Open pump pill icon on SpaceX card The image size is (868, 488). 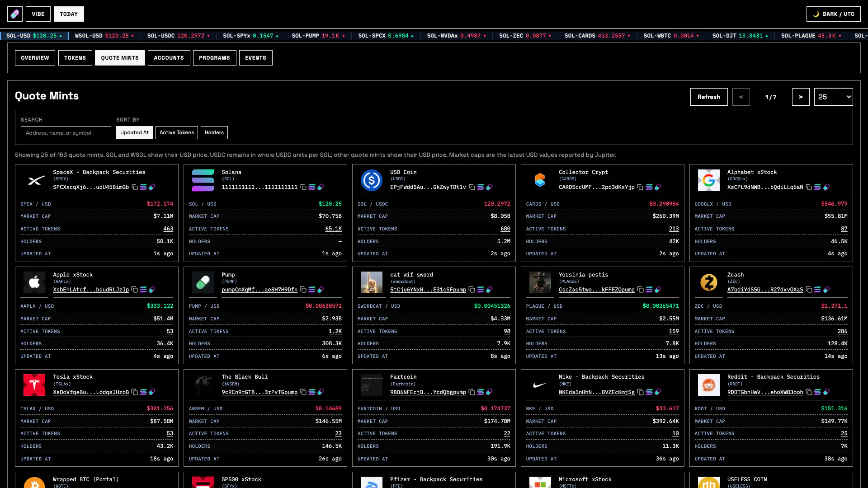tap(152, 187)
